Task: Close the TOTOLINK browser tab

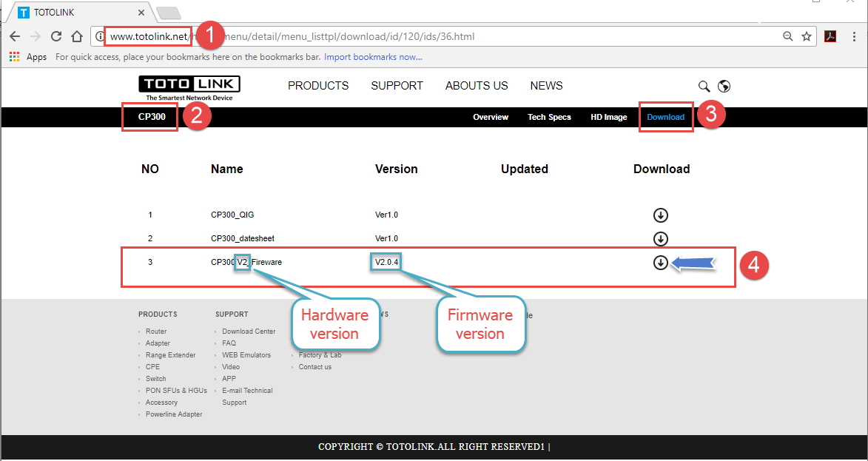Action: click(x=141, y=12)
